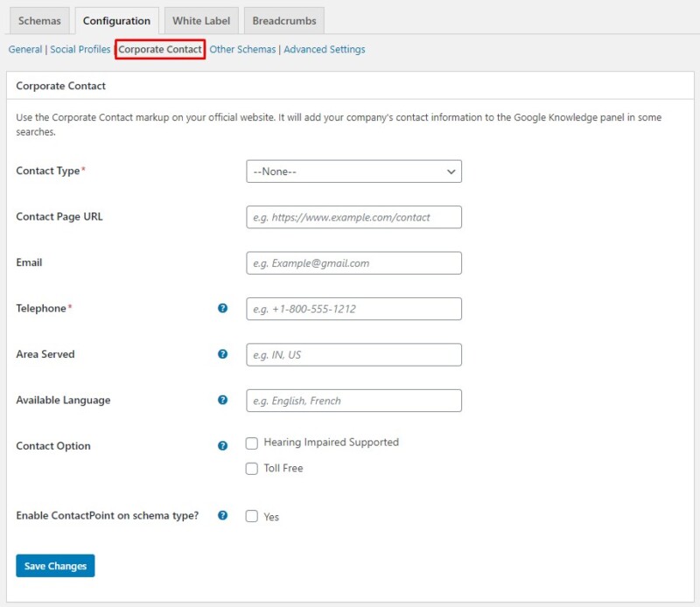Select the Telephone input field
700x607 pixels.
tap(353, 309)
